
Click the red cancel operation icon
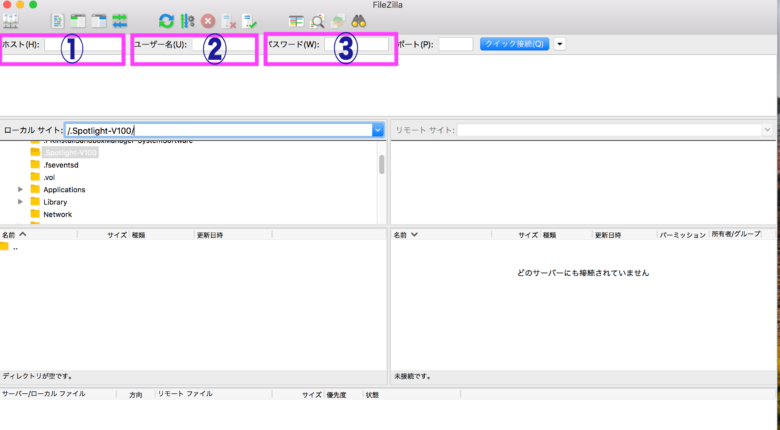click(208, 21)
